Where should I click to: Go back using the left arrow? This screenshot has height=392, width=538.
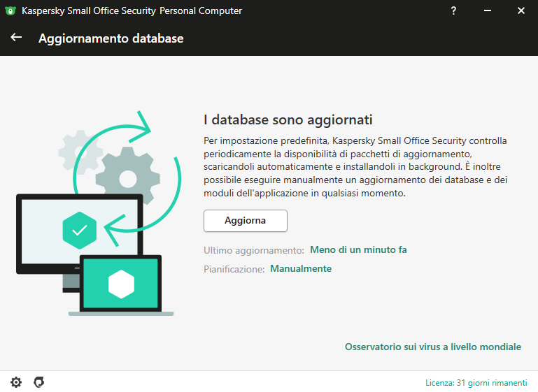pos(16,37)
